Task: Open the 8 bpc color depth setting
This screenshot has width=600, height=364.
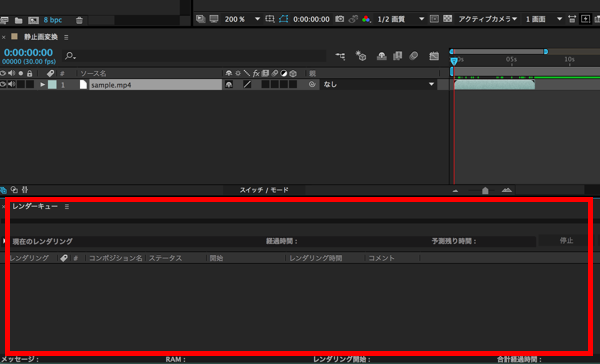Action: tap(53, 20)
